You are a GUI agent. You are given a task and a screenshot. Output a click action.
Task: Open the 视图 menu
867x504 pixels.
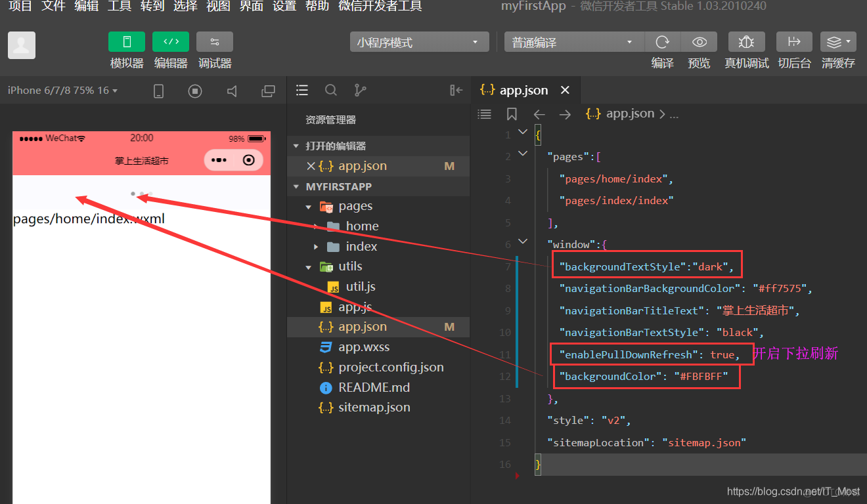point(218,7)
